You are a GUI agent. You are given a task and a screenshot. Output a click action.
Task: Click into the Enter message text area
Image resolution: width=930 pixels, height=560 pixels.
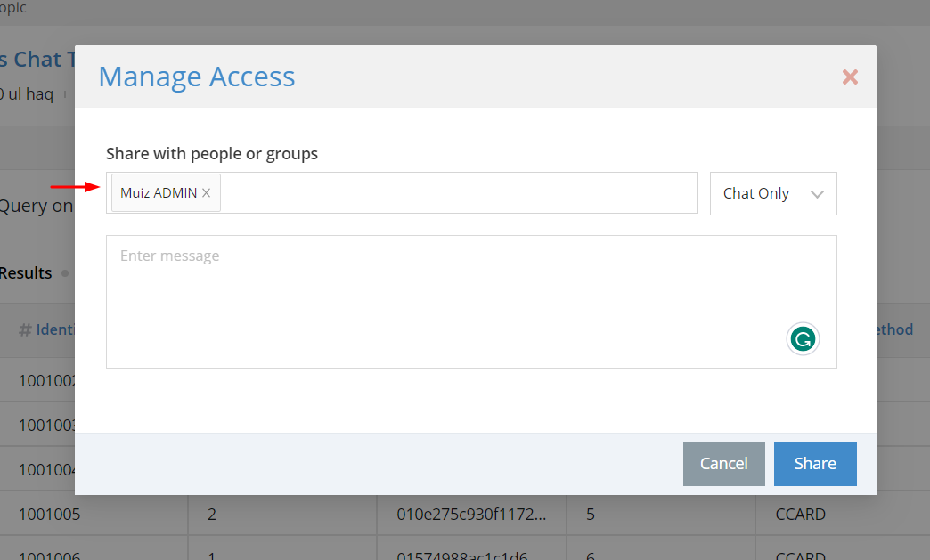pyautogui.click(x=471, y=302)
